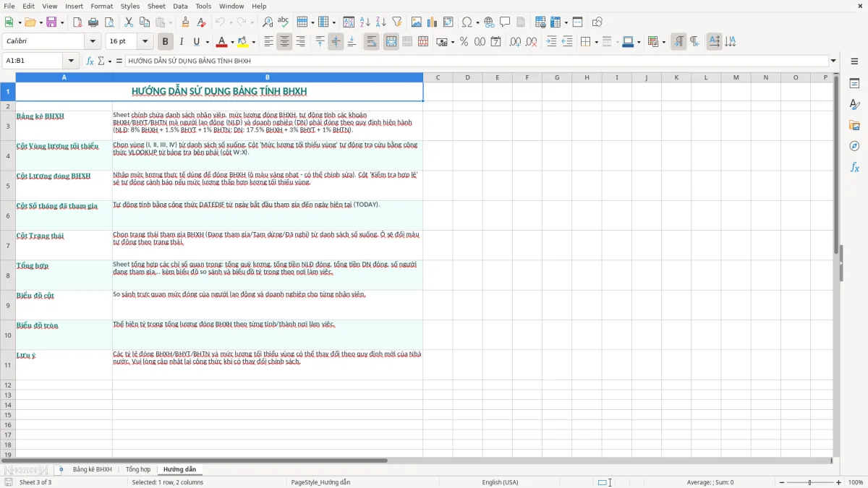
Task: Toggle Merge and Center Cells
Action: point(391,42)
